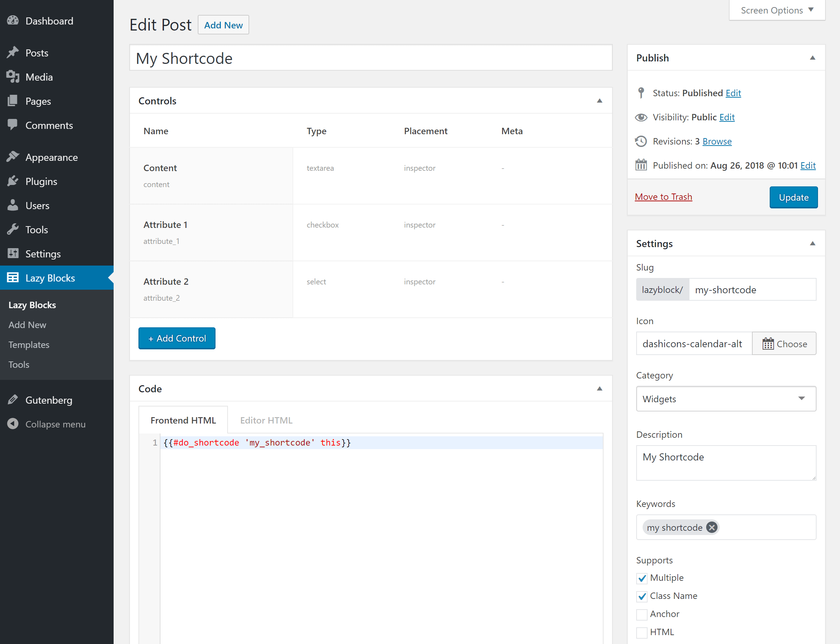
Task: Click the Posts pushpin icon
Action: (13, 53)
